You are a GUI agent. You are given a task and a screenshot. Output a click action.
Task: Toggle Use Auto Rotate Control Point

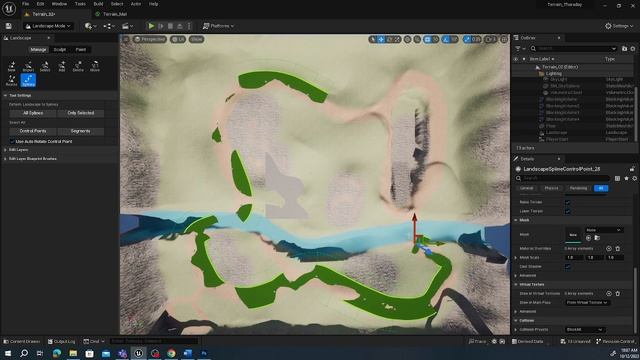[12, 141]
